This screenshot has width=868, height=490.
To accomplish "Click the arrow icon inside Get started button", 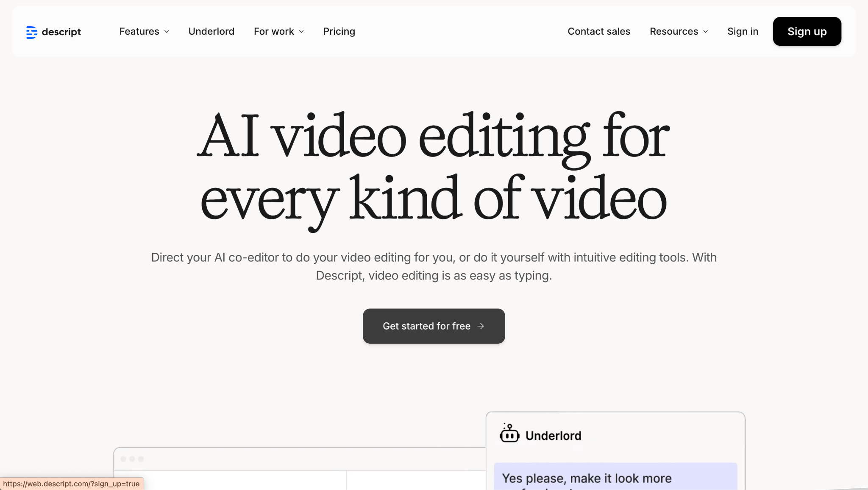I will coord(481,326).
